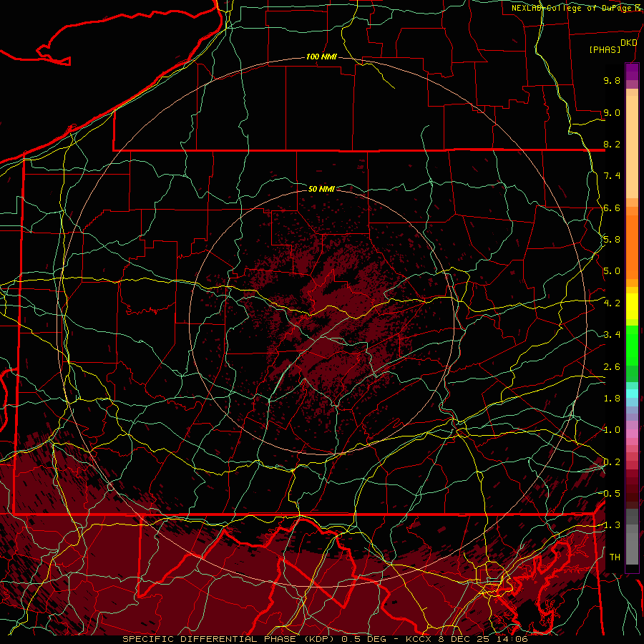Click the SPECIFIC DIFFERENTIAL PHASE caption text
This screenshot has width=644, height=644.
click(209, 639)
